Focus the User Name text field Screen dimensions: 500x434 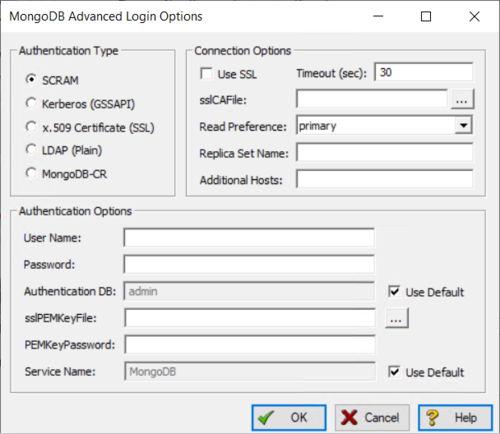[249, 237]
